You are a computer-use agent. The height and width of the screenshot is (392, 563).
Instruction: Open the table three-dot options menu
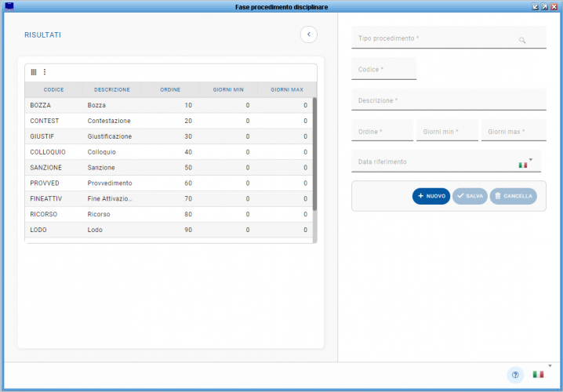[x=45, y=72]
